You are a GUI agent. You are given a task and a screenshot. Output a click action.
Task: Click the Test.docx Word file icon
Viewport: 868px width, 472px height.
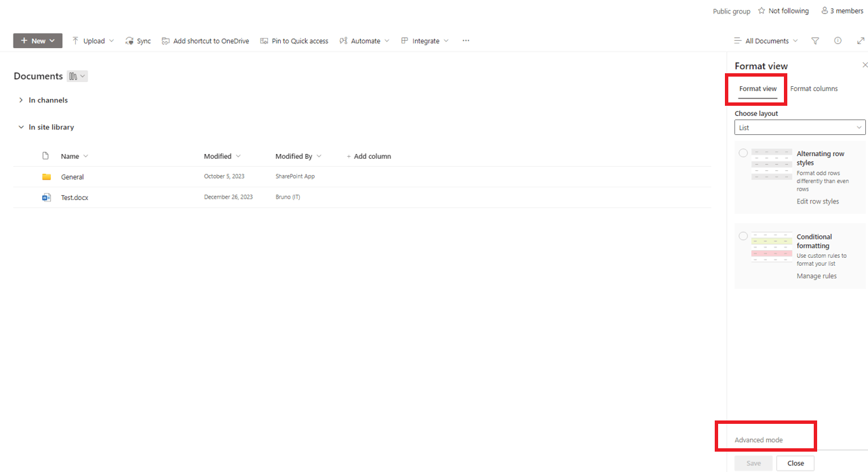click(x=46, y=197)
